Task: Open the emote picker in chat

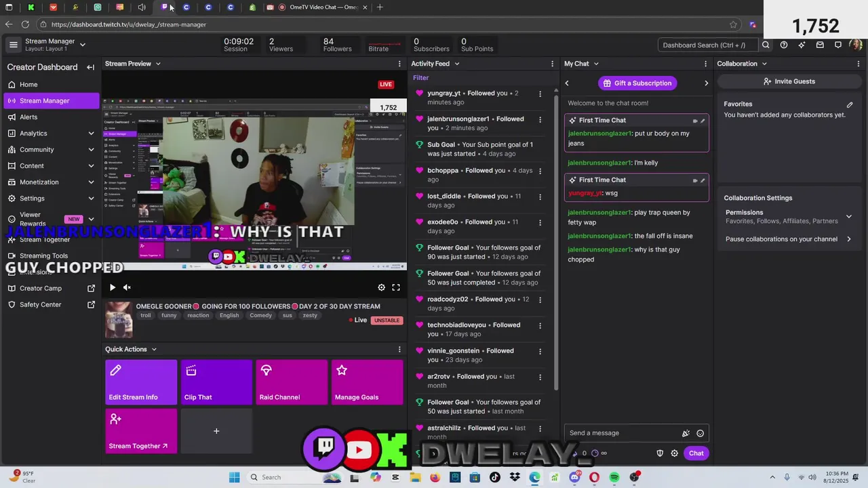Action: 701,433
